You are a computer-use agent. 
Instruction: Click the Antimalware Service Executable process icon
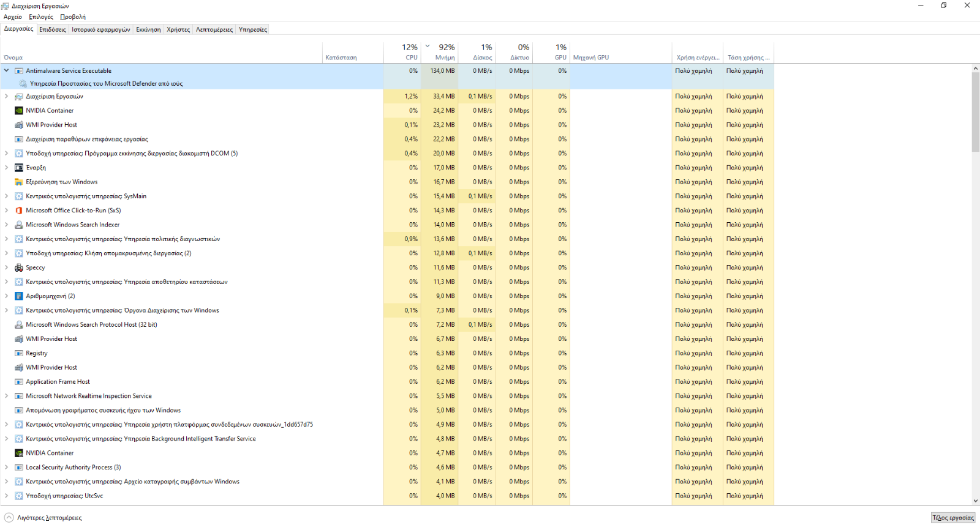[19, 71]
